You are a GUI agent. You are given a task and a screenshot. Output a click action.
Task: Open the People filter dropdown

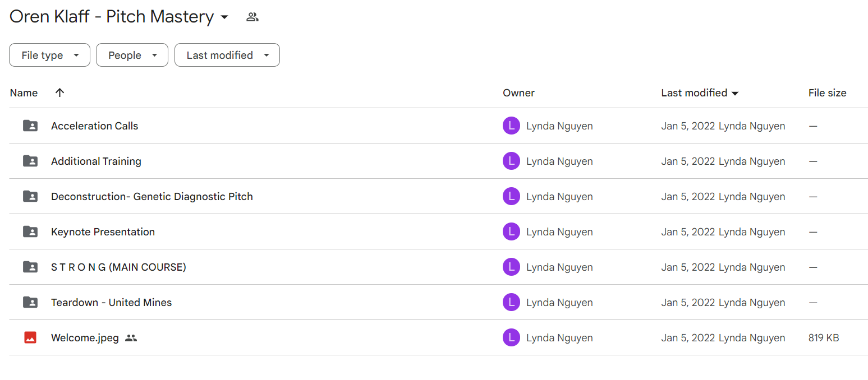(x=132, y=55)
